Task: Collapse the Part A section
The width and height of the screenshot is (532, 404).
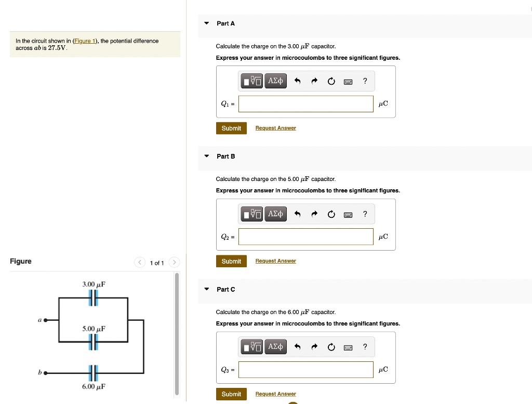Action: pos(206,23)
